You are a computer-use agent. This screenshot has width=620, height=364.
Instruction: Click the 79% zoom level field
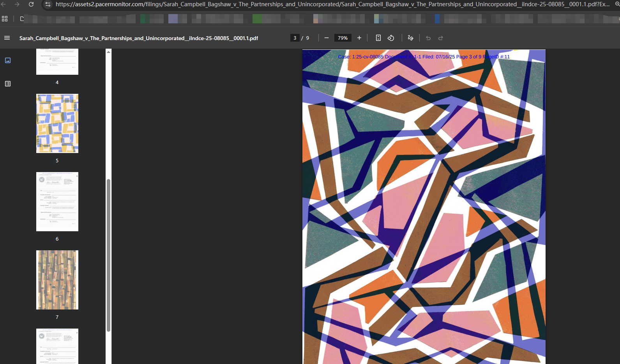tap(343, 38)
